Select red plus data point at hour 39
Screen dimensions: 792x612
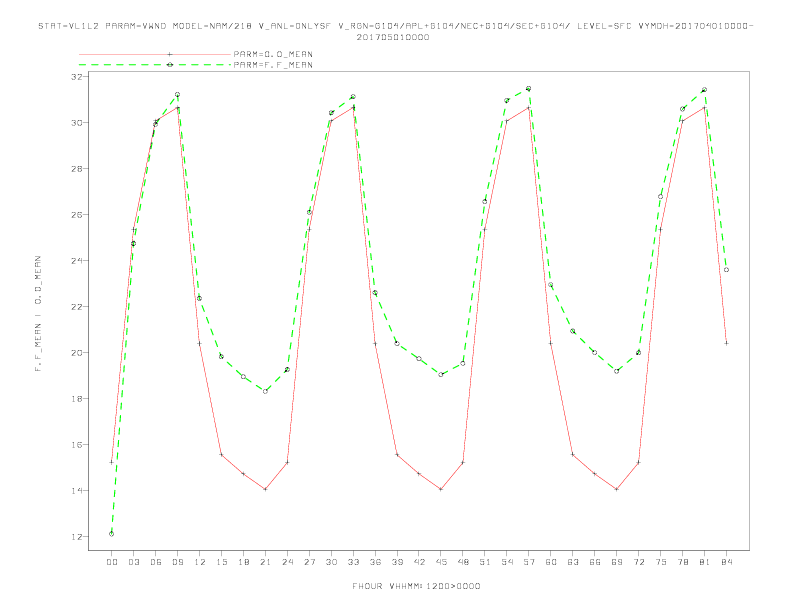[x=397, y=454]
